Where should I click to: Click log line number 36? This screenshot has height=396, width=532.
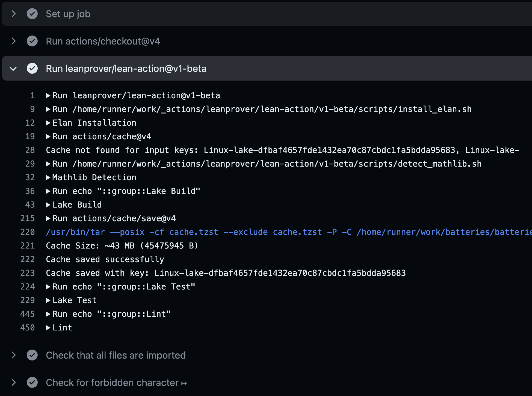point(30,191)
